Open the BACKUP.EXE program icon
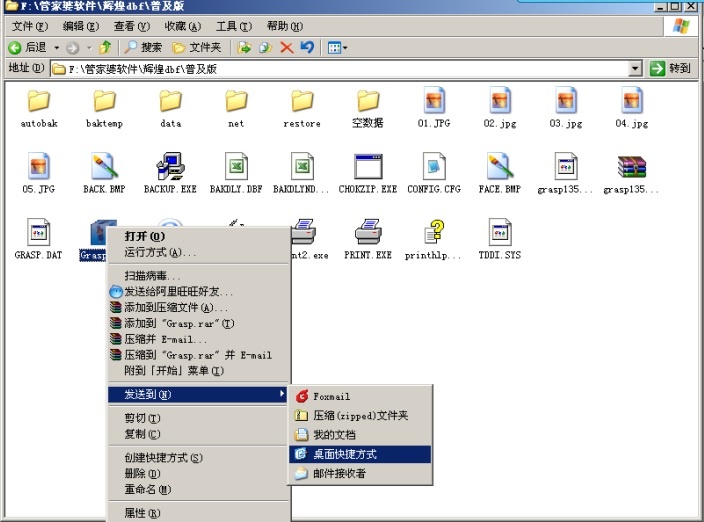 [170, 167]
